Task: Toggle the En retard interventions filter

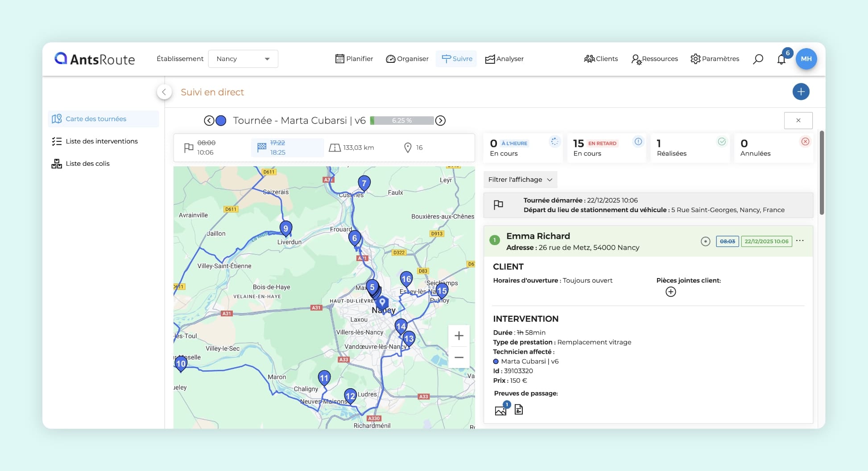Action: (607, 148)
